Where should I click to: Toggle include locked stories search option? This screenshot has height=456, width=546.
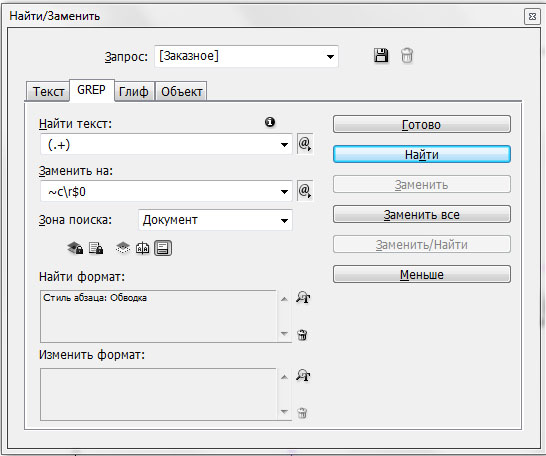tap(96, 248)
